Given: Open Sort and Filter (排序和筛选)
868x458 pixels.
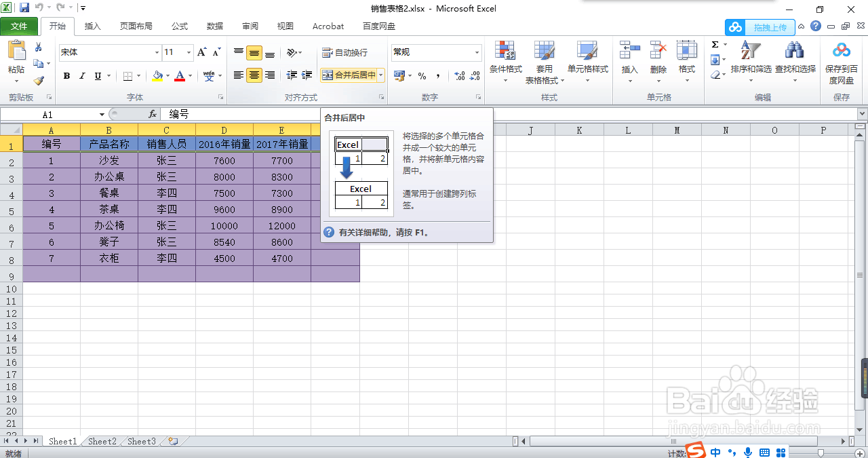Looking at the screenshot, I should 751,62.
